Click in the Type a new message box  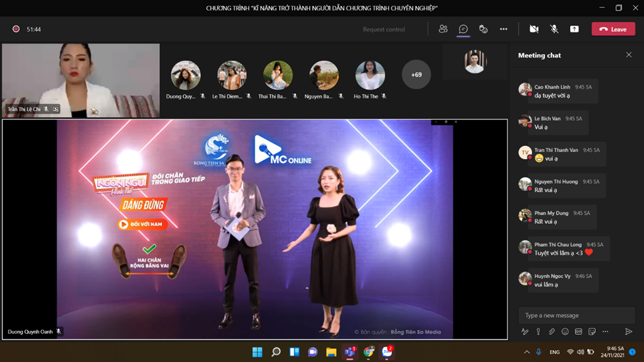pos(576,315)
